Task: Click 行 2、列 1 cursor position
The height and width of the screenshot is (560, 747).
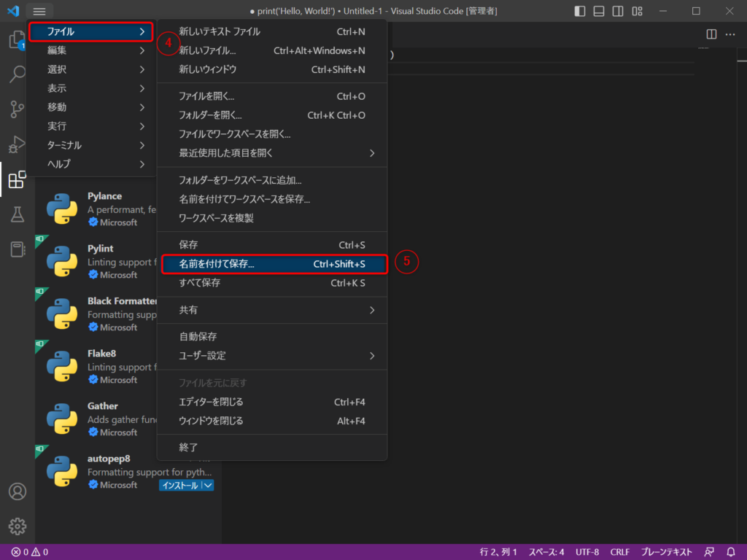Action: pos(498,552)
